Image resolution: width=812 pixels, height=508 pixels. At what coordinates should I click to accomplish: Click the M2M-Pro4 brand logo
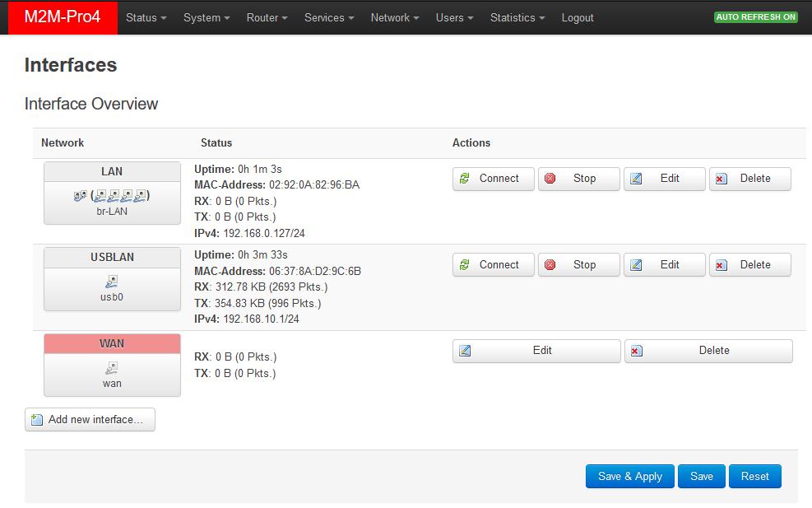click(x=63, y=17)
